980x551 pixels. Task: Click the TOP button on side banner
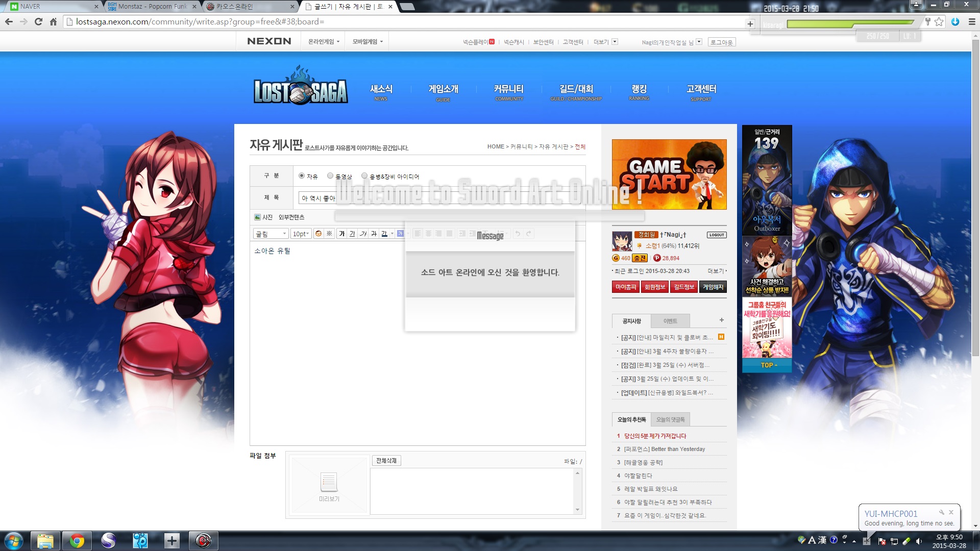768,365
